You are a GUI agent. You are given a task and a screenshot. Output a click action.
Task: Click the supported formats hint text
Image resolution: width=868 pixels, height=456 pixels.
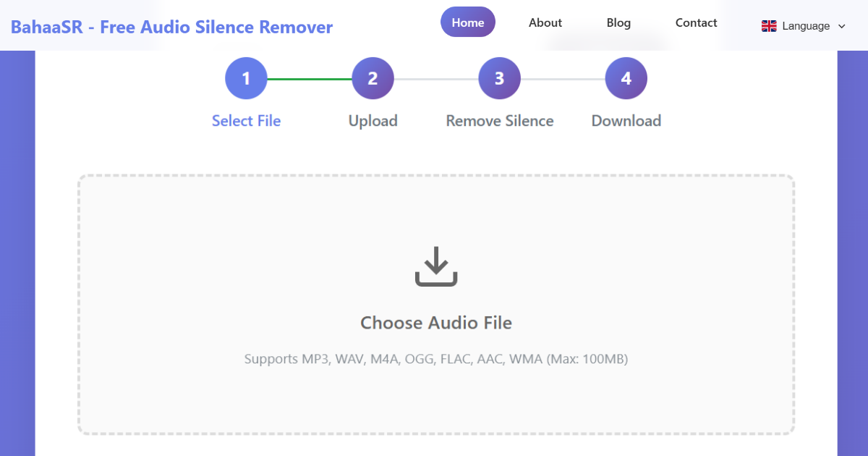click(436, 359)
